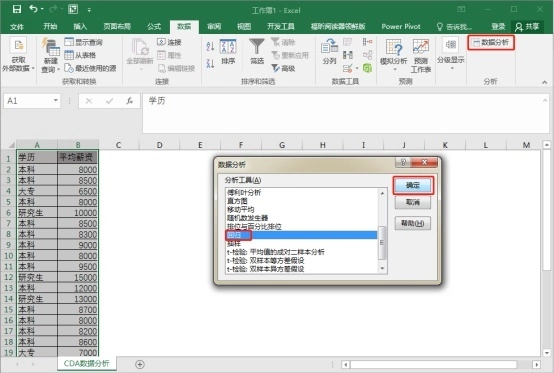This screenshot has height=373, width=554.
Task: Click 帮助(H) in the 数据分析 dialog
Action: (x=413, y=223)
